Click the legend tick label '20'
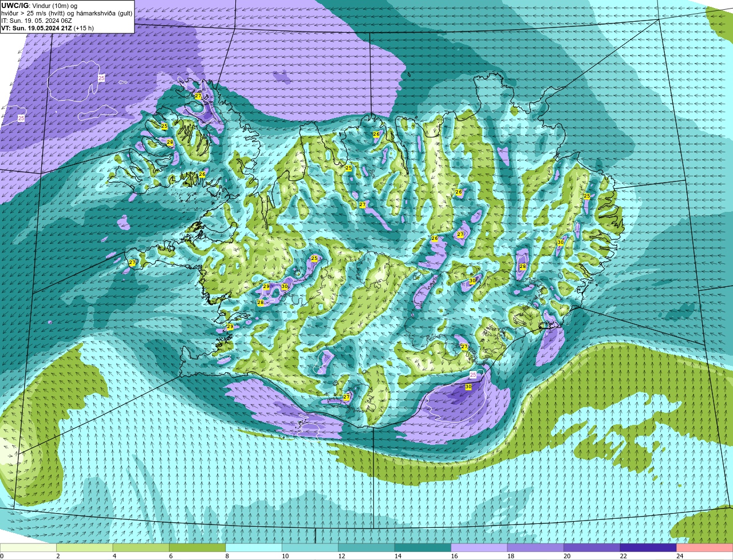Screen dimensions: 733x560 pos(567,556)
